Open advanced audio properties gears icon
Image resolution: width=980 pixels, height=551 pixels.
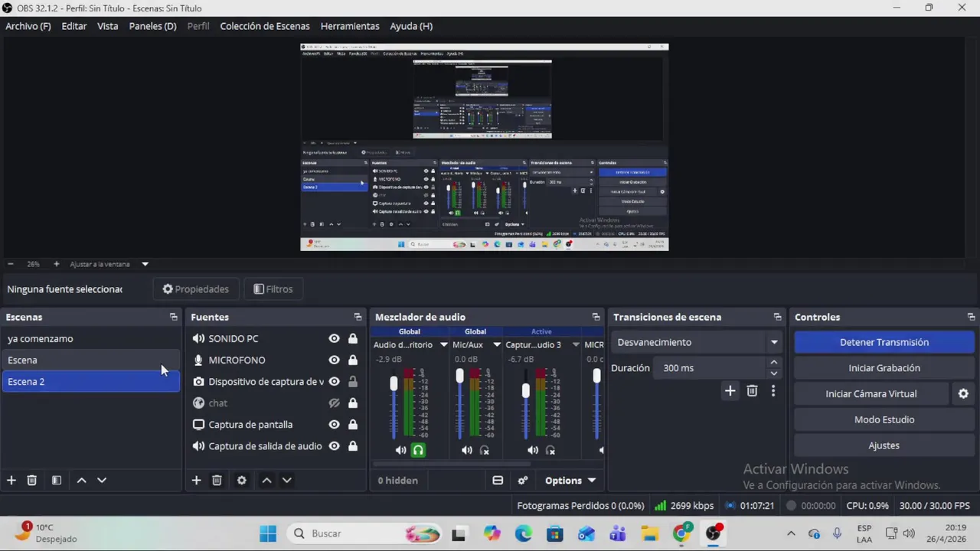523,481
